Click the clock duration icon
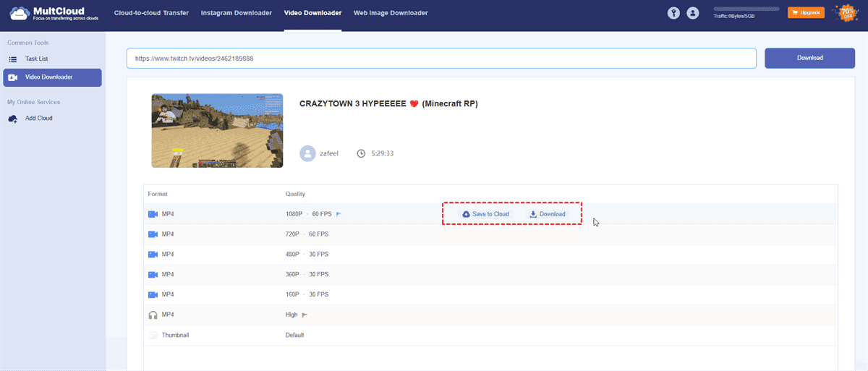Viewport: 868px width, 371px height. point(361,153)
